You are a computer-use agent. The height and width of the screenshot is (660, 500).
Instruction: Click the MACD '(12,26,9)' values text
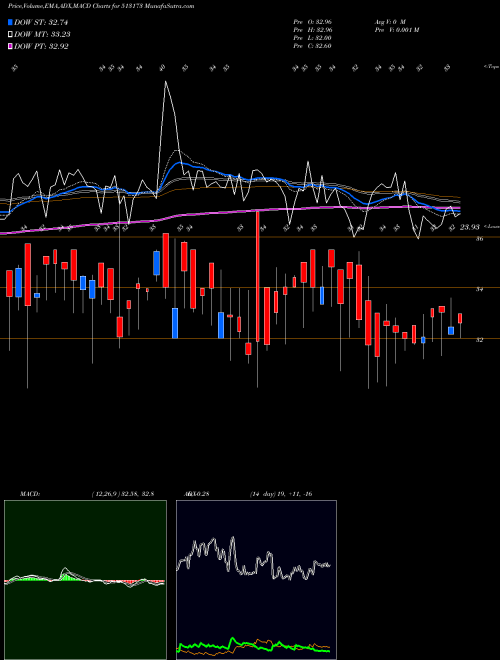click(x=122, y=494)
